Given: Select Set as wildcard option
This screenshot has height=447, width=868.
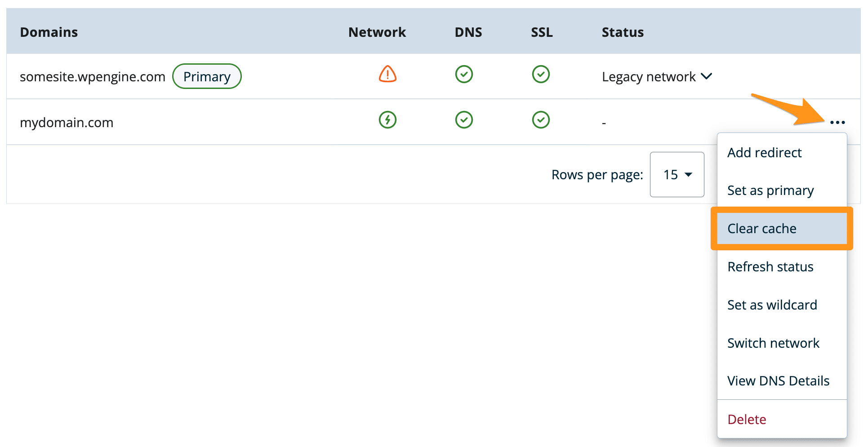Looking at the screenshot, I should 772,305.
